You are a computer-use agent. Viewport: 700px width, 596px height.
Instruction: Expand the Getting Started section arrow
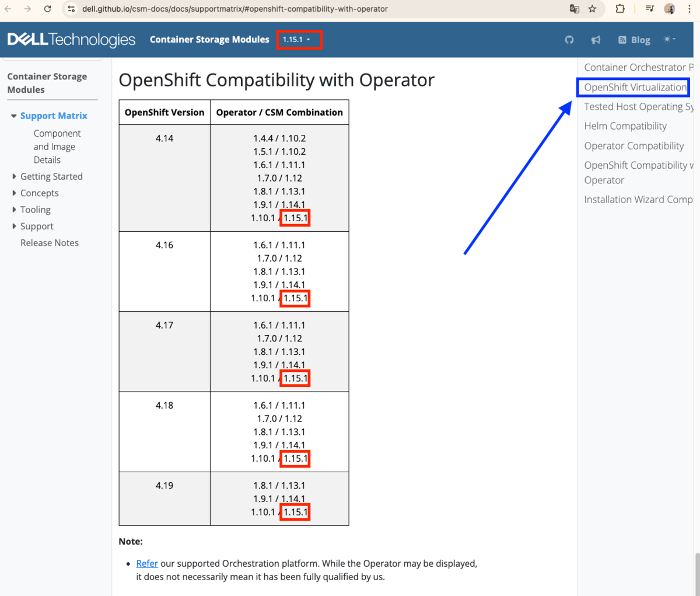click(14, 176)
